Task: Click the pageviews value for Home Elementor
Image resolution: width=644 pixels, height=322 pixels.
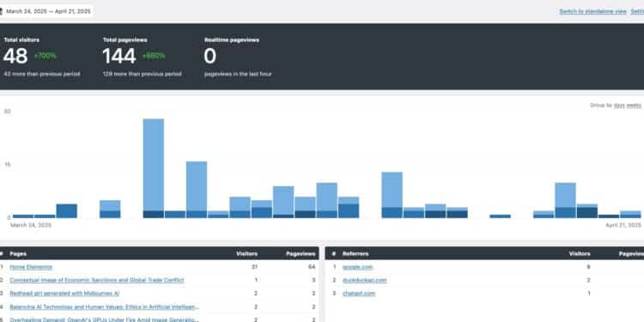Action: [x=312, y=267]
